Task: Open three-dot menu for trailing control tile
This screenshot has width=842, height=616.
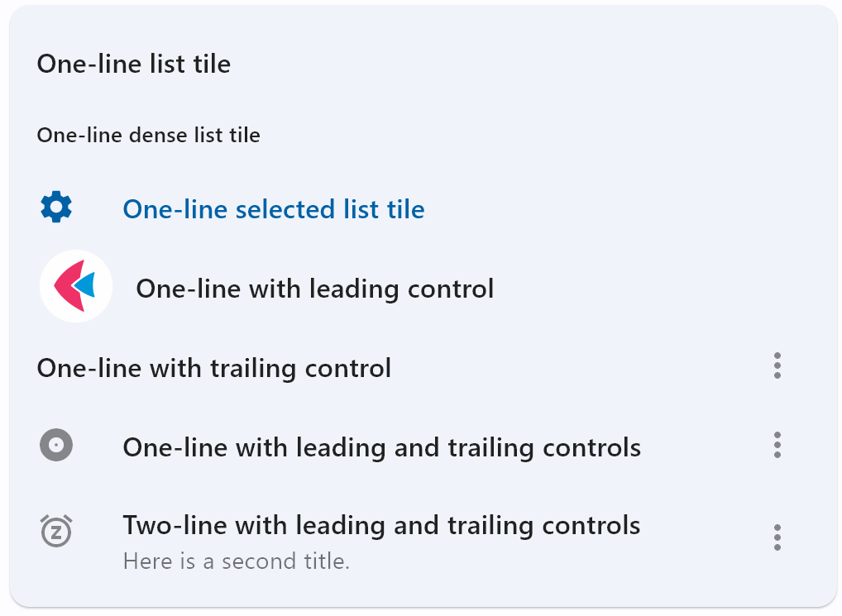Action: coord(777,366)
